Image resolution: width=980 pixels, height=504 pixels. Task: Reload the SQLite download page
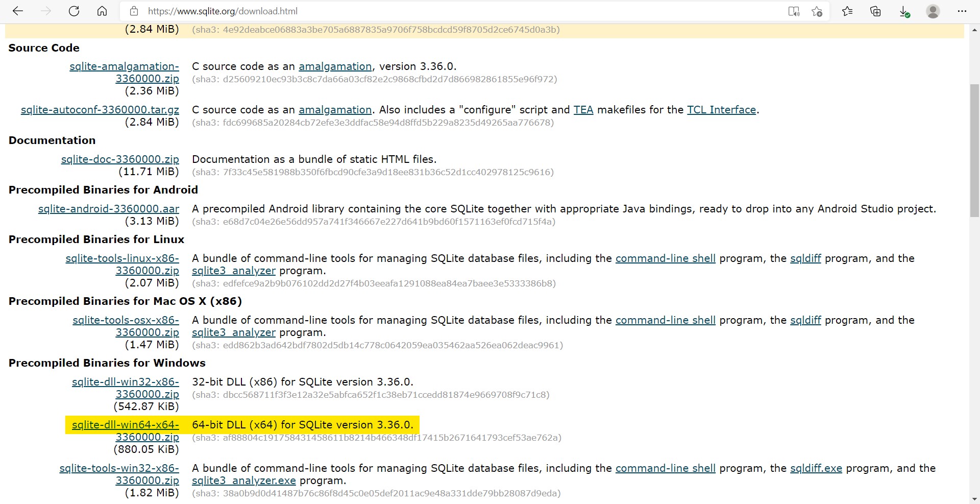74,11
